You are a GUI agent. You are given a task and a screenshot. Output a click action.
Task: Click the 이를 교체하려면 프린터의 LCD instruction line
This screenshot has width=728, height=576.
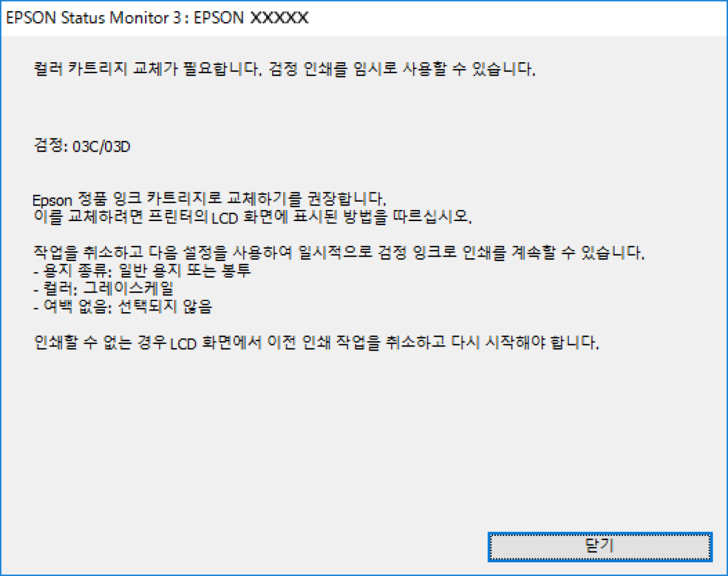253,217
